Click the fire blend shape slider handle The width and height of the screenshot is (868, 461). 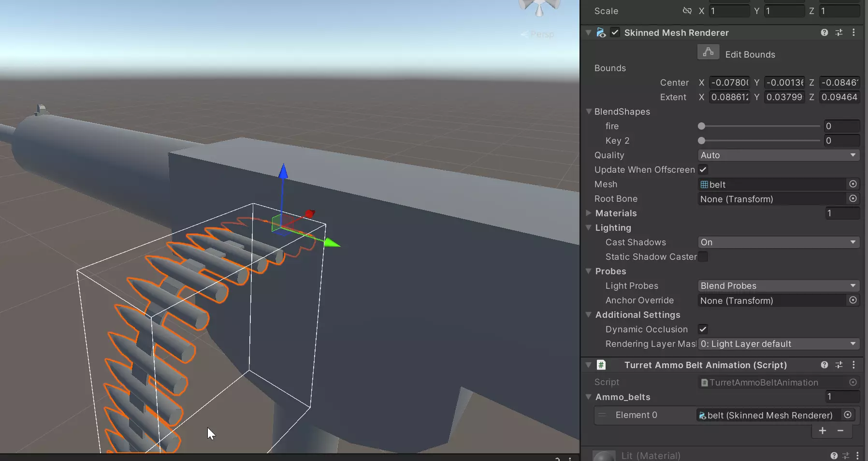[x=701, y=126]
